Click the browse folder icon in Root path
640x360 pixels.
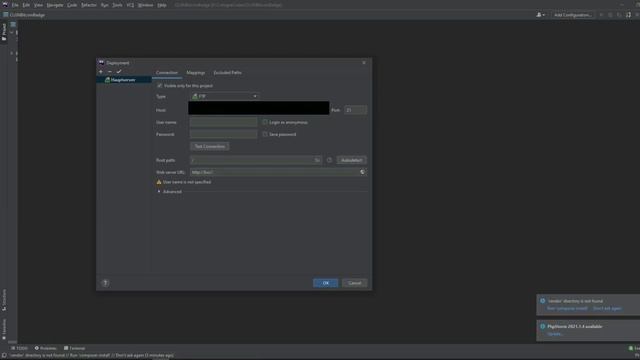tap(317, 160)
